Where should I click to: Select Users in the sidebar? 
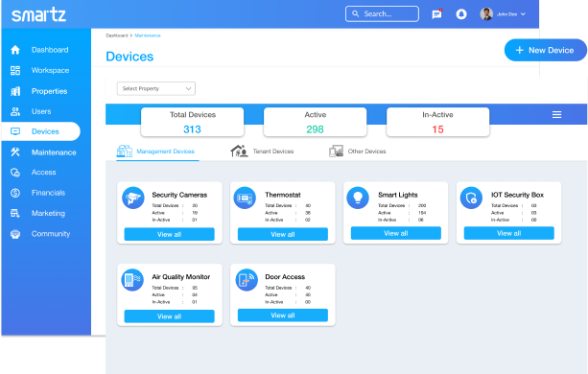41,111
